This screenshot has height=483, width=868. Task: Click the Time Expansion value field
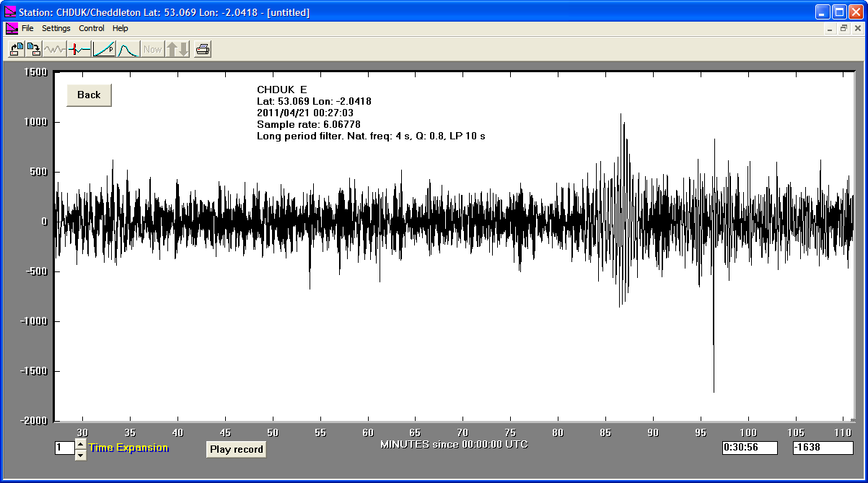pyautogui.click(x=64, y=448)
